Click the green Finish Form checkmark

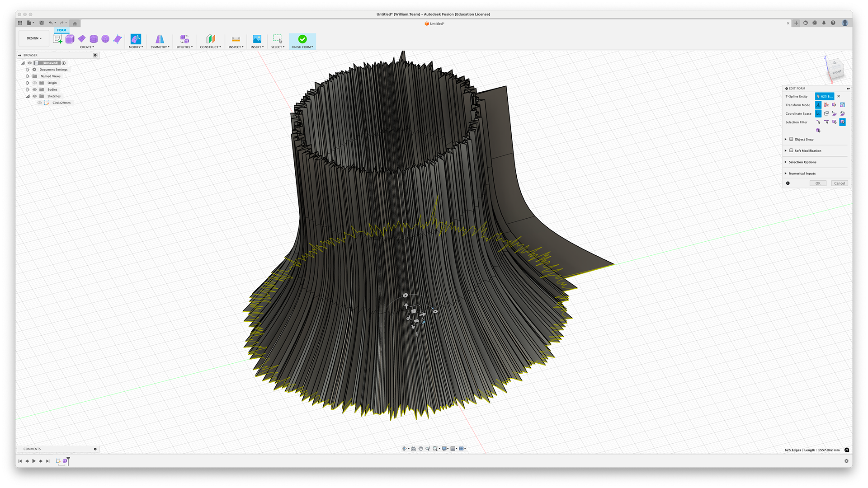click(x=302, y=39)
